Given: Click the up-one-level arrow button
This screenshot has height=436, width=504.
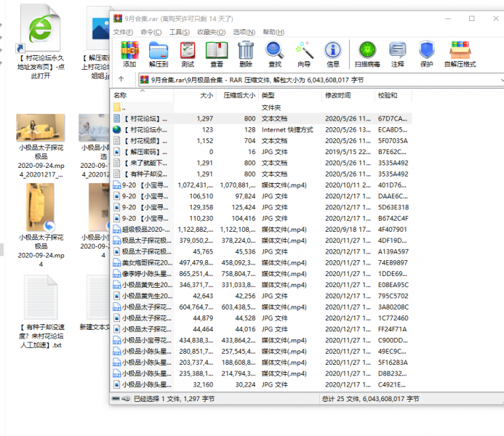Looking at the screenshot, I should [121, 80].
